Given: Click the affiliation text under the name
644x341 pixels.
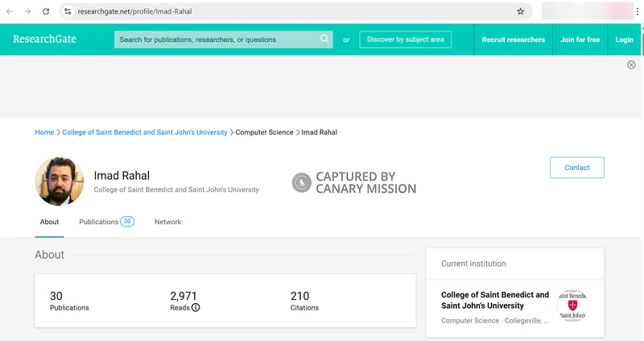Looking at the screenshot, I should pyautogui.click(x=176, y=189).
